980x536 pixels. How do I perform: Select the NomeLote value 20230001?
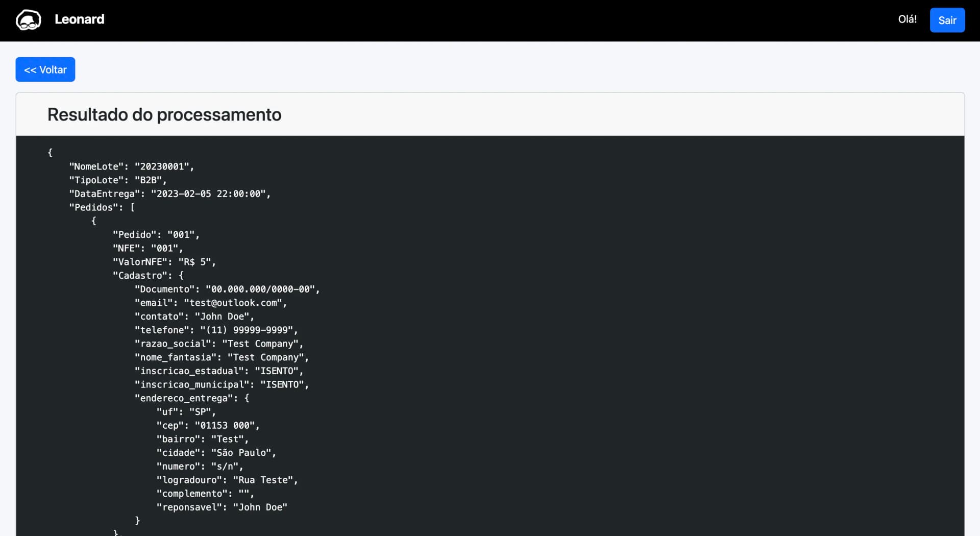(x=164, y=166)
